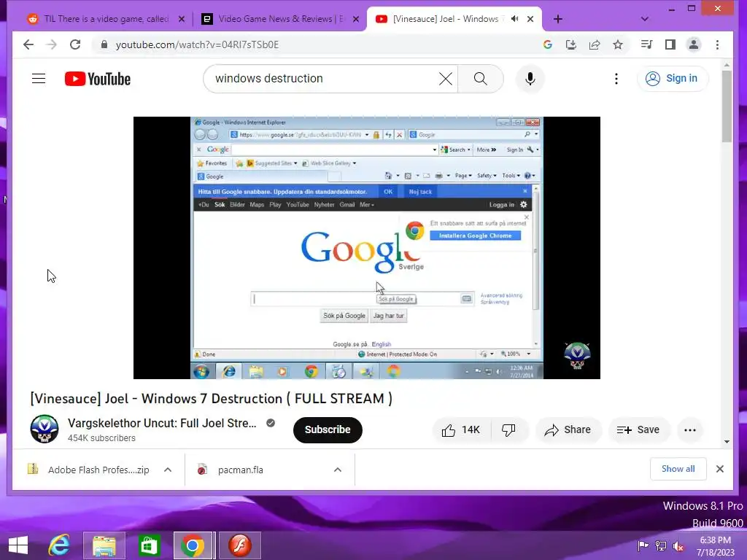
Task: Share this page from address bar
Action: point(594,44)
